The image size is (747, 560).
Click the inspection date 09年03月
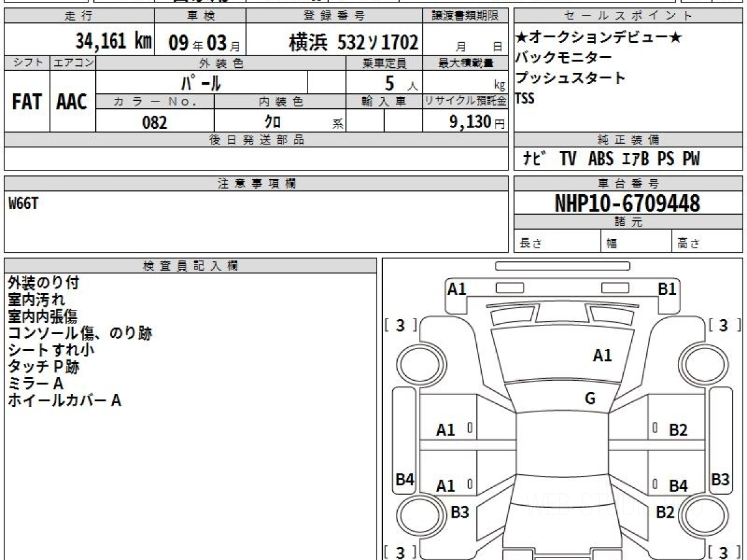[x=205, y=42]
